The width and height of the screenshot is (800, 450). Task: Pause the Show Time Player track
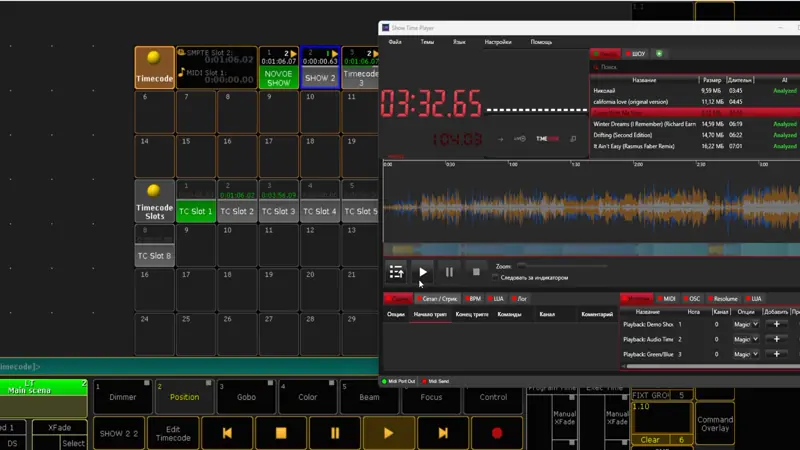(x=449, y=271)
